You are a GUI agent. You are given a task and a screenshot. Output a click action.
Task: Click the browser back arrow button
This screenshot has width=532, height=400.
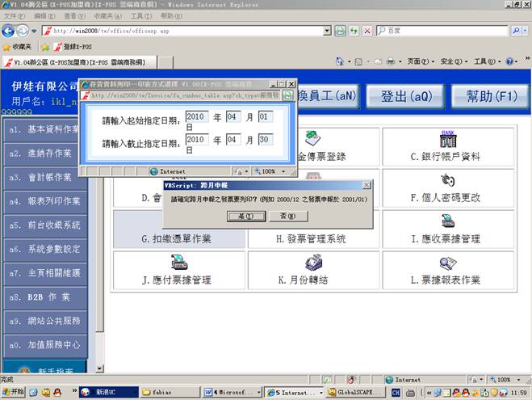coord(10,31)
